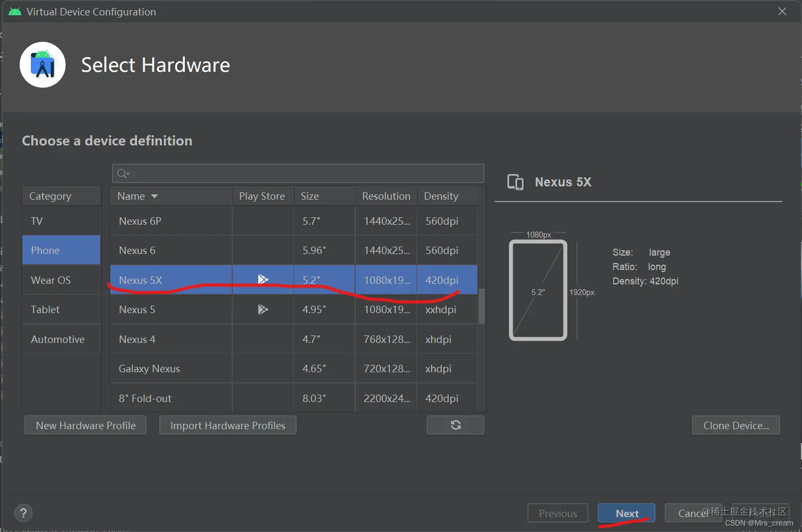Select the Phone category
Image resolution: width=802 pixels, height=532 pixels.
click(61, 250)
